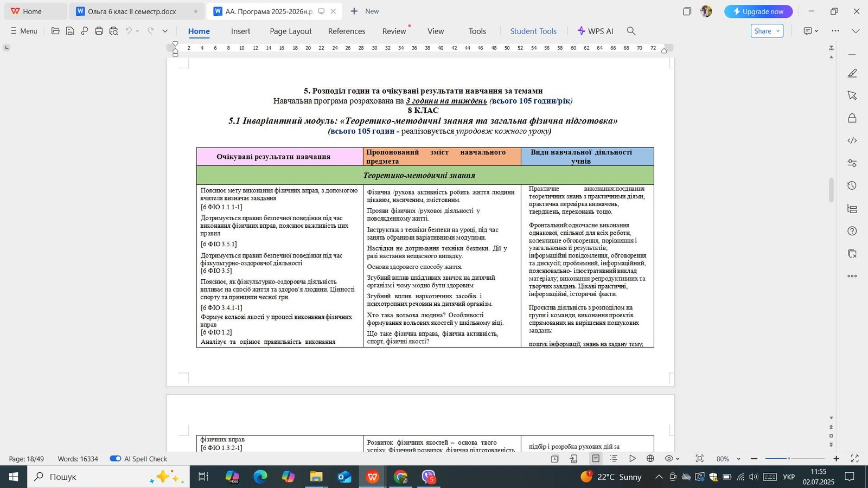Image resolution: width=868 pixels, height=488 pixels.
Task: Click the Print icon
Action: [x=99, y=31]
